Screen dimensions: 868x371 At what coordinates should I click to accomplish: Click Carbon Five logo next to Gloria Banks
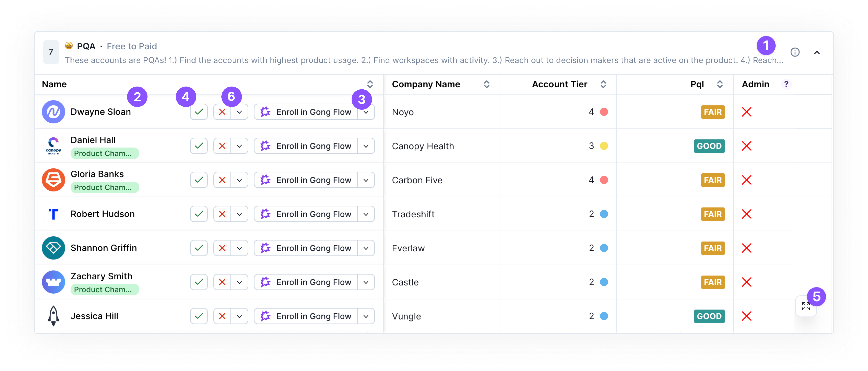(53, 180)
